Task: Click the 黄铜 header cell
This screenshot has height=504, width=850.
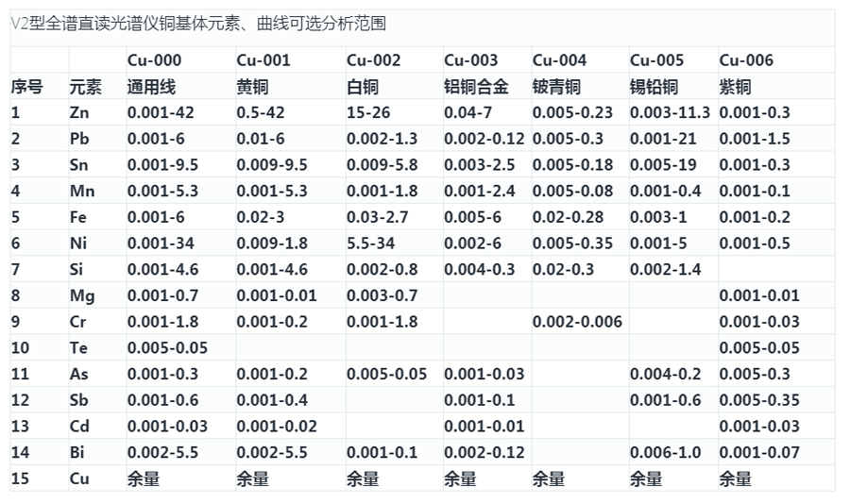Action: click(x=251, y=87)
